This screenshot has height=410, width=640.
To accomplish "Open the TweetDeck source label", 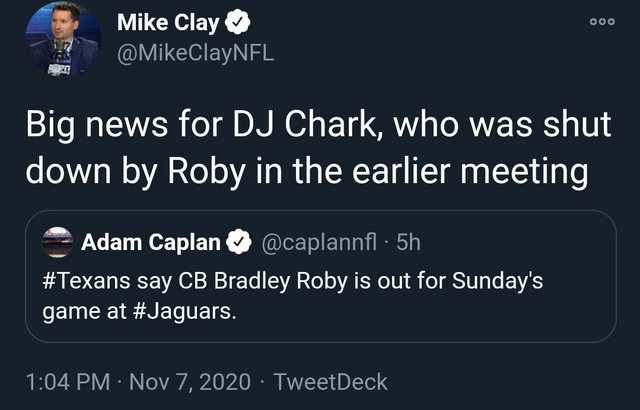I will (330, 381).
